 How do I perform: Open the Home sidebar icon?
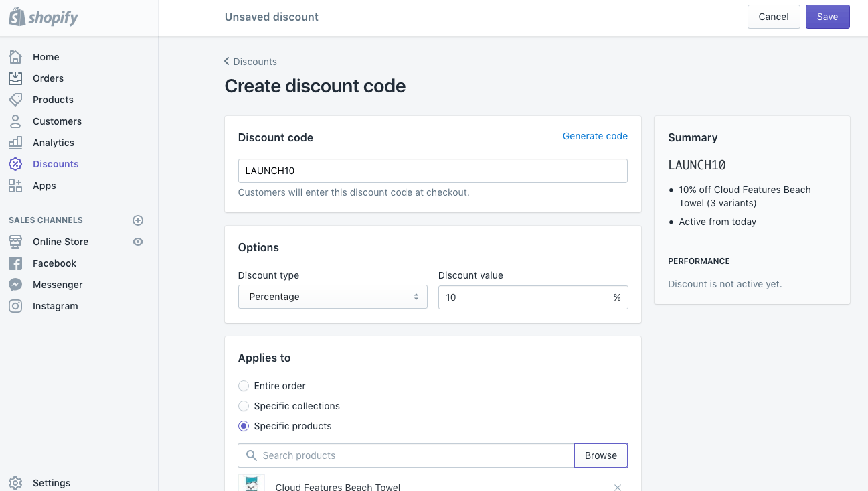(15, 56)
